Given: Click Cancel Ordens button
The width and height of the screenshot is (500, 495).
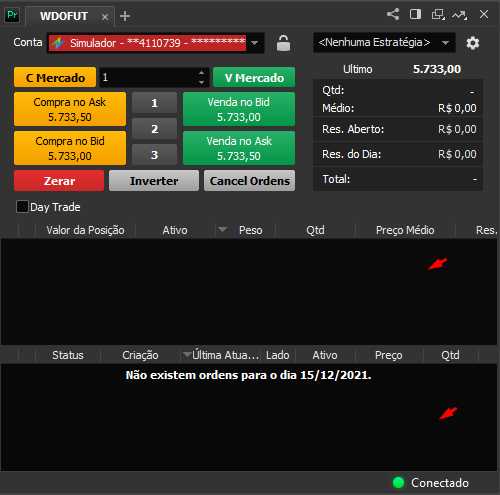Looking at the screenshot, I should [250, 181].
